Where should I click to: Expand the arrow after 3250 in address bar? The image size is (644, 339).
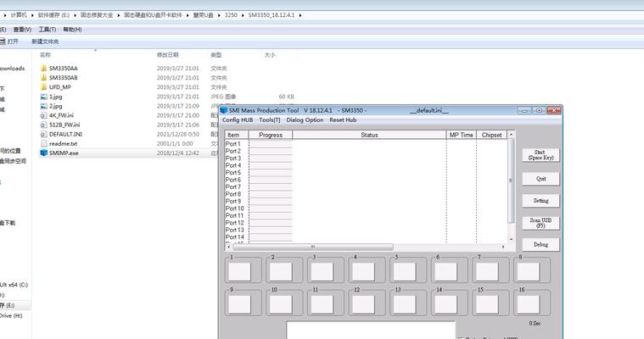(243, 15)
